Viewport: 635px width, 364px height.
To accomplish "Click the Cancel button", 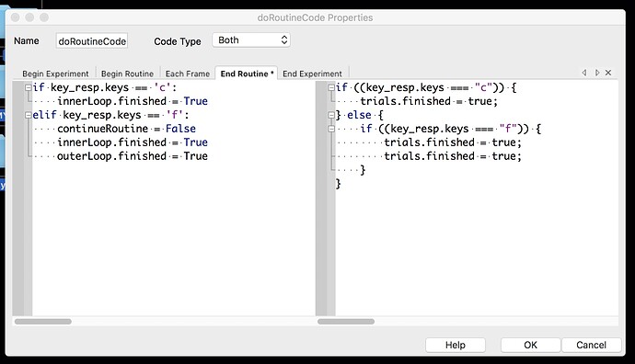I will [x=591, y=345].
